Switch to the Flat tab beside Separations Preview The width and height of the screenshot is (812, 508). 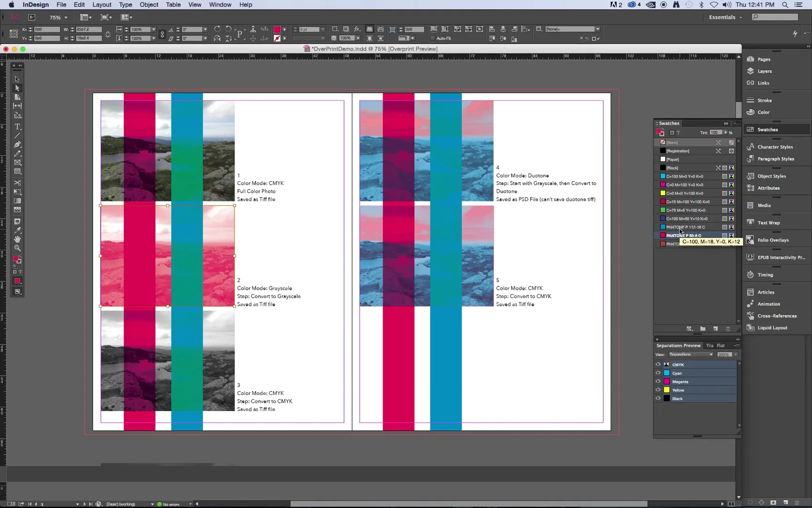[x=720, y=346]
